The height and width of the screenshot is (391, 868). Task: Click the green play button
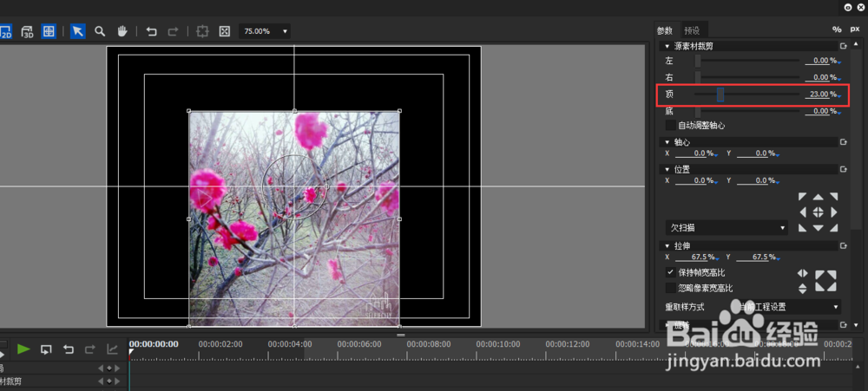[x=23, y=349]
